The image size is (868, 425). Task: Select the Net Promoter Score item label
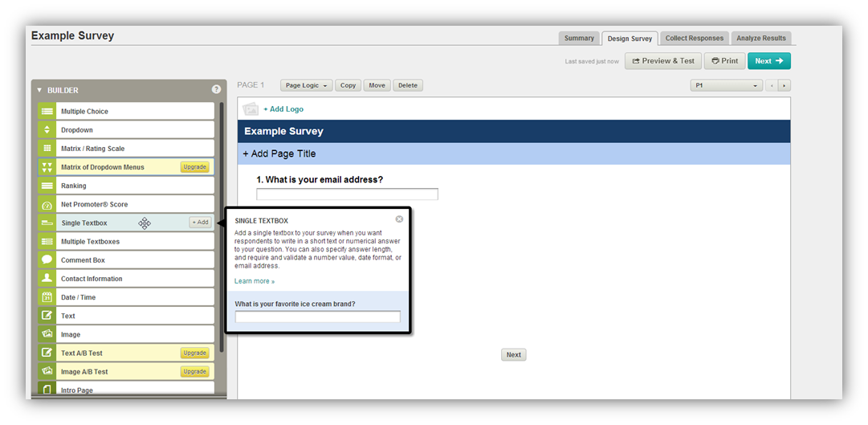tap(95, 204)
